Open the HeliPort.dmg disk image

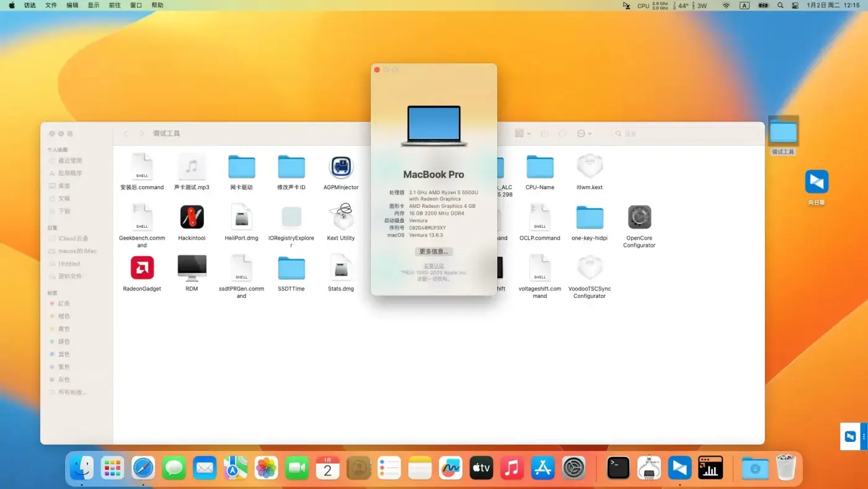point(241,217)
